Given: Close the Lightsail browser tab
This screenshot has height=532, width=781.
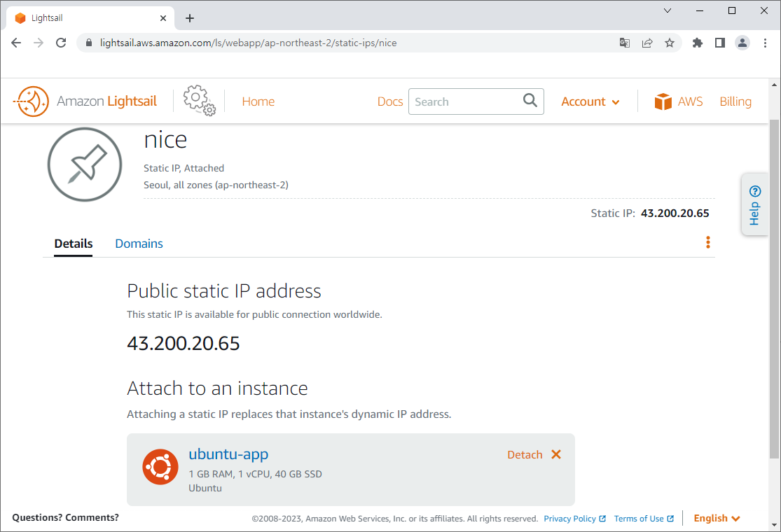Looking at the screenshot, I should tap(163, 18).
